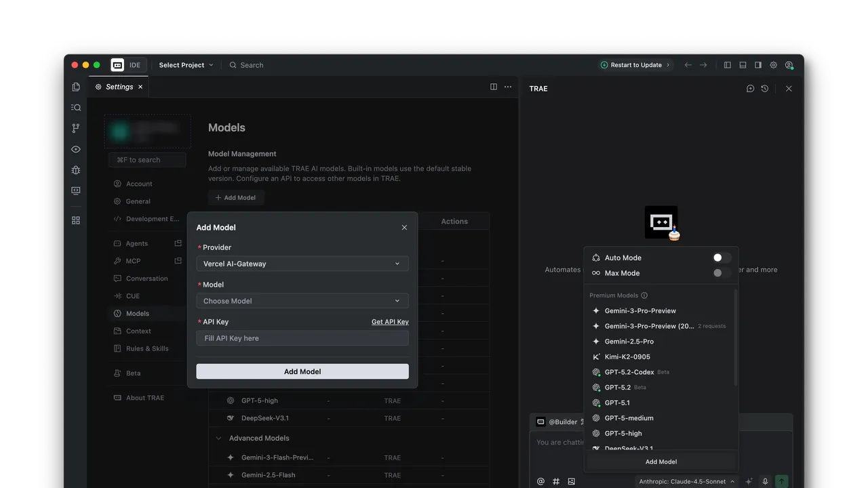
Task: Click Restart to Update button
Action: point(635,65)
